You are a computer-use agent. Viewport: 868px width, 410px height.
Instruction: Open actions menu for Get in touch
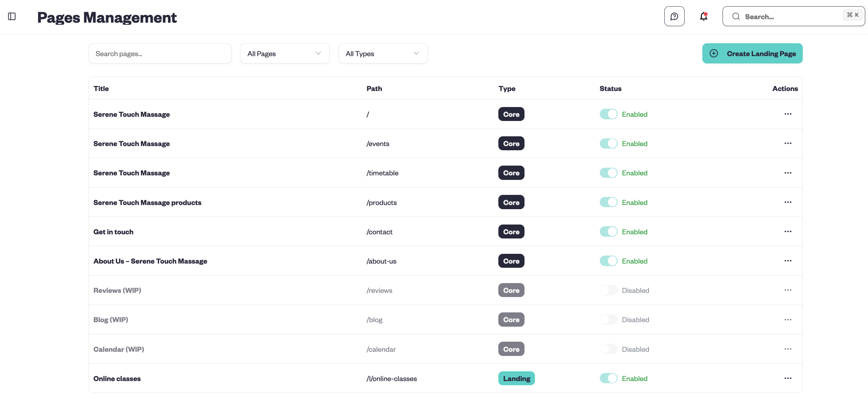[788, 231]
